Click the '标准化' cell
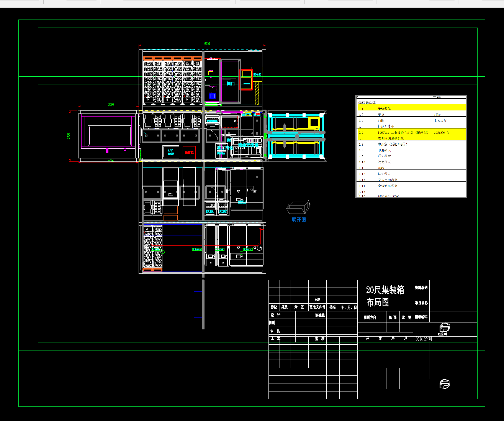This screenshot has height=421, width=504. [x=320, y=315]
